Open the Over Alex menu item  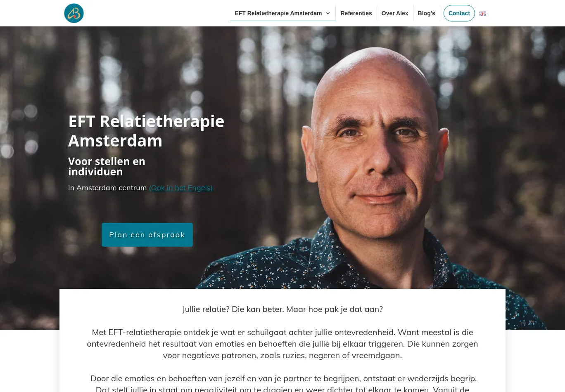(x=394, y=13)
